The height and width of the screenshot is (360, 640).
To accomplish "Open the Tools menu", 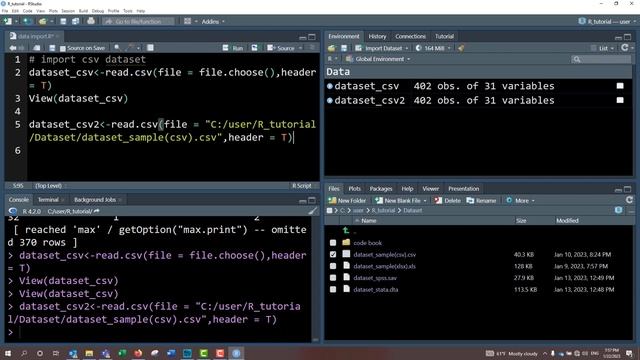I will (128, 11).
